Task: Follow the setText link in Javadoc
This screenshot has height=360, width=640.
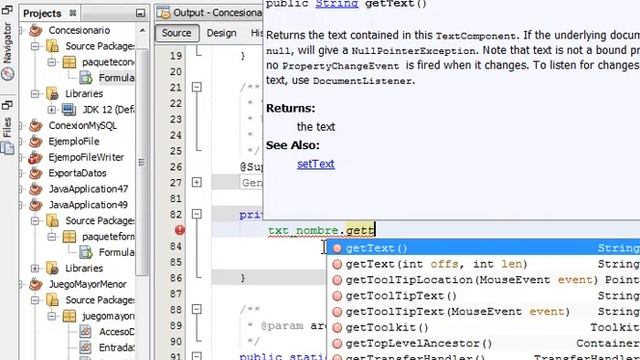Action: [x=316, y=164]
